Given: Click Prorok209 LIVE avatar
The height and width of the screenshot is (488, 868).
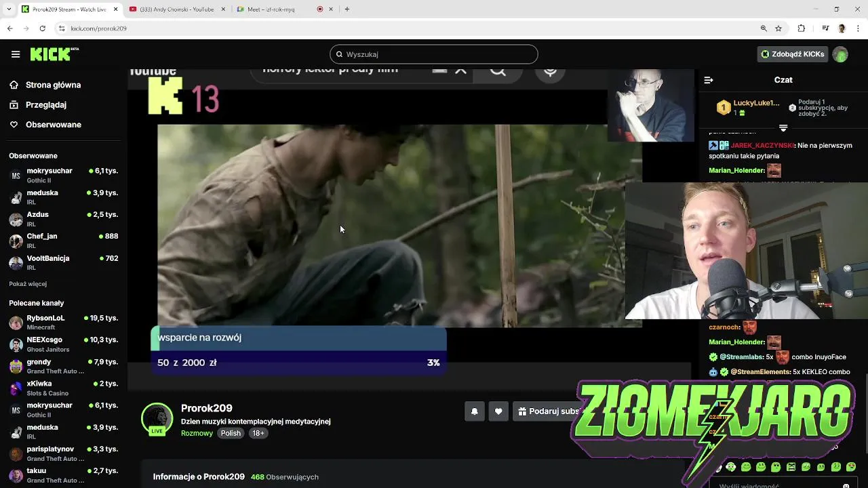Looking at the screenshot, I should tap(157, 419).
